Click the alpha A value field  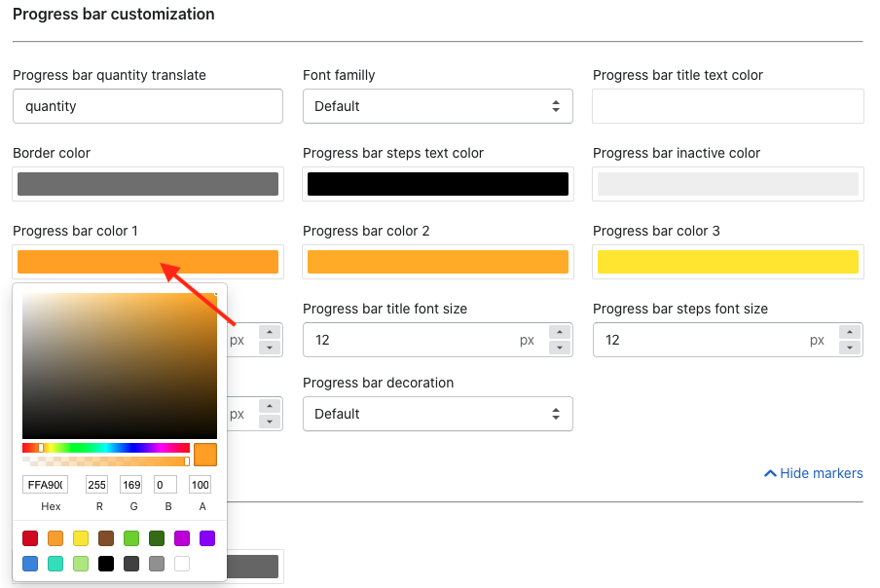point(200,485)
